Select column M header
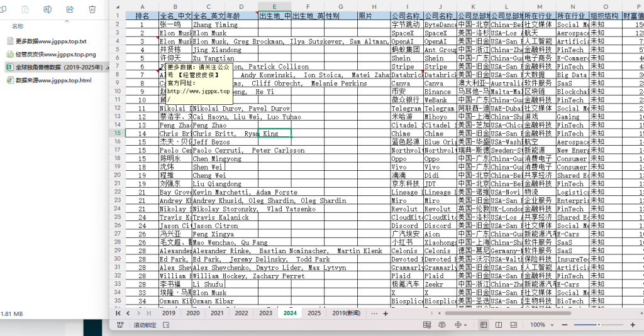The image size is (644, 336). [x=540, y=6]
